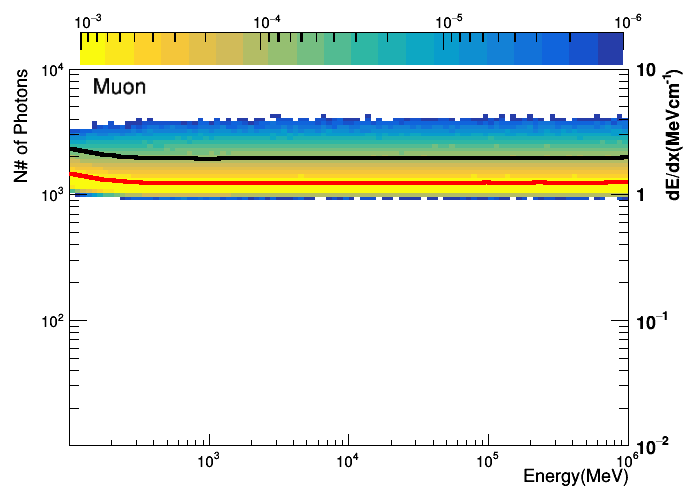
Task: Click the 'dE/dx(MeVcm⁻¹)' right axis title
Action: click(x=674, y=135)
